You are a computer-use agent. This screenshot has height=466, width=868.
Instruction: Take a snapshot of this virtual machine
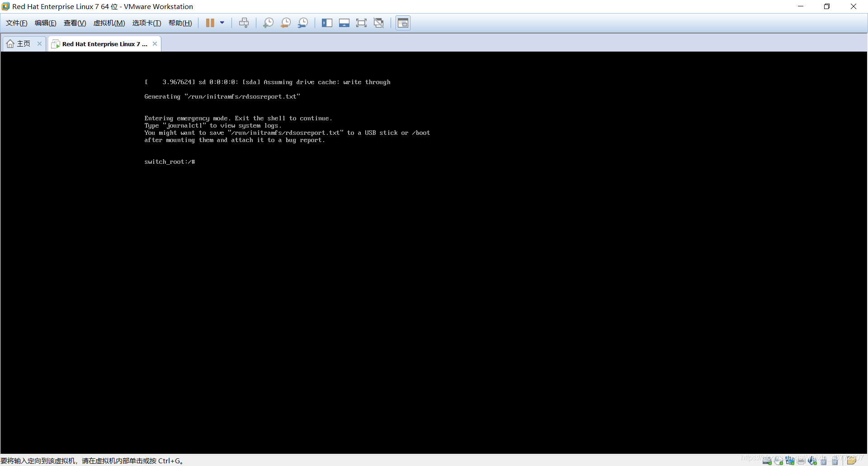pyautogui.click(x=268, y=23)
